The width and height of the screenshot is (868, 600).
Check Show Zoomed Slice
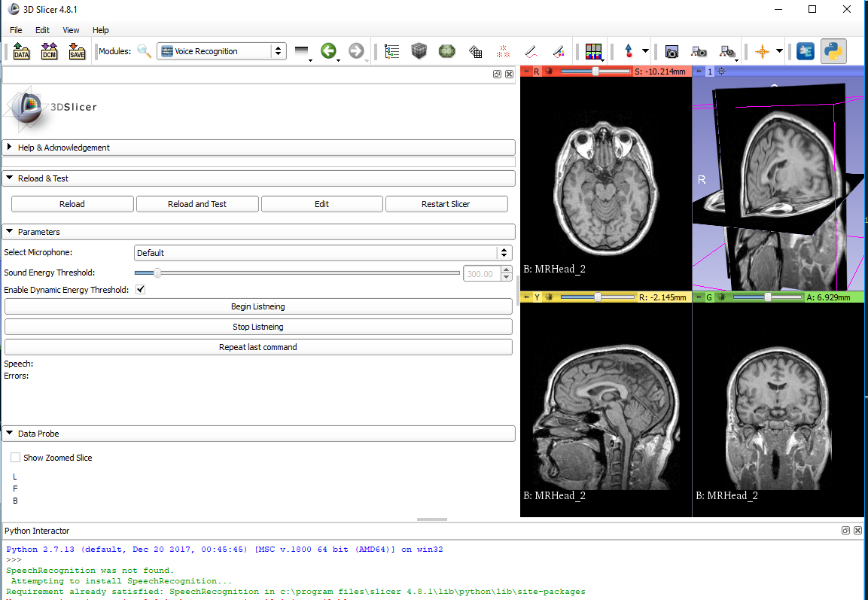16,457
